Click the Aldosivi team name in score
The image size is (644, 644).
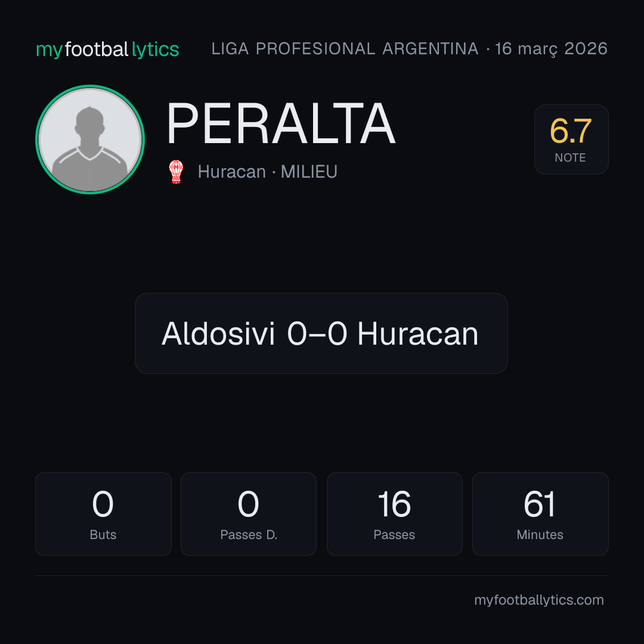coord(218,333)
